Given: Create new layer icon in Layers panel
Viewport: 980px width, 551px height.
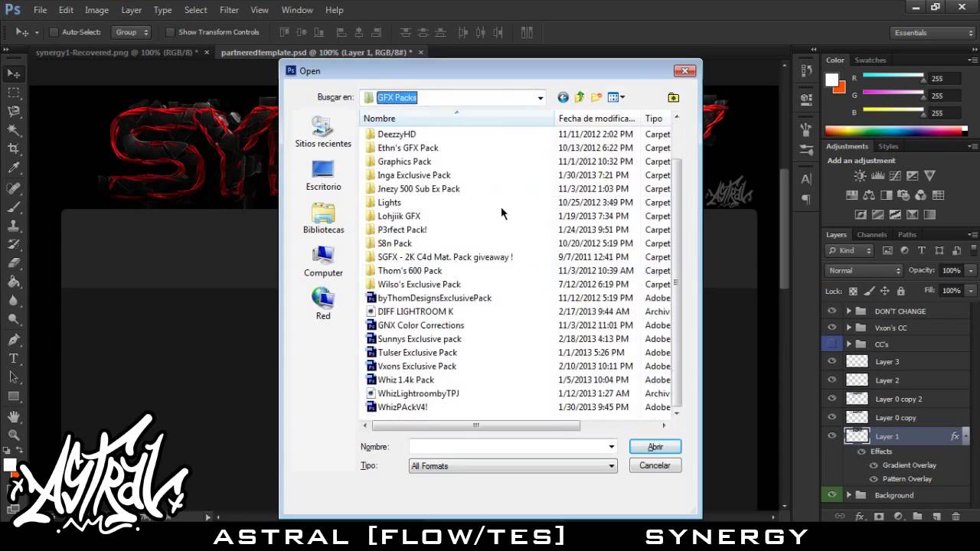Looking at the screenshot, I should tap(936, 517).
